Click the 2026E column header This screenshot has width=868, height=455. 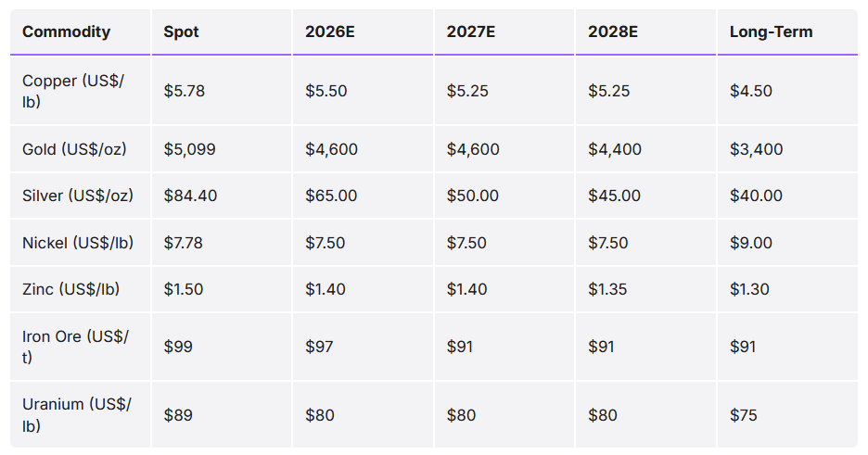(330, 32)
